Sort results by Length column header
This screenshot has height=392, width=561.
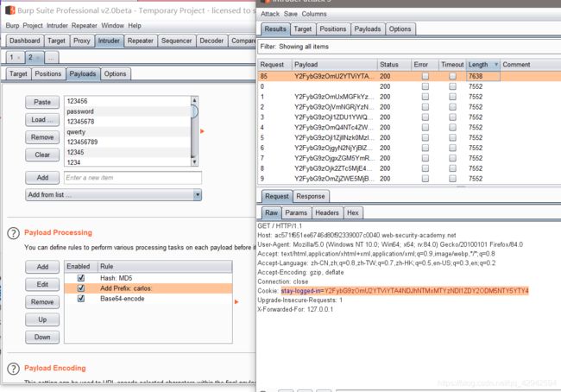tap(479, 65)
